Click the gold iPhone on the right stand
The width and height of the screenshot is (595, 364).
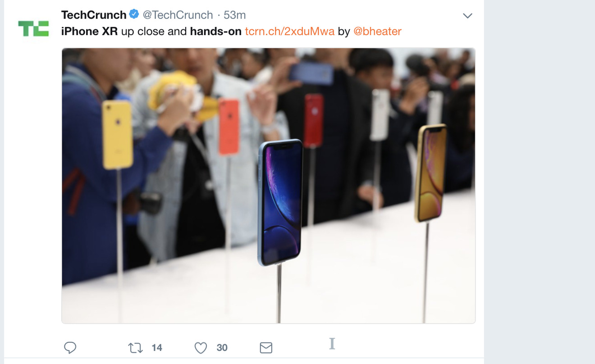click(x=430, y=173)
